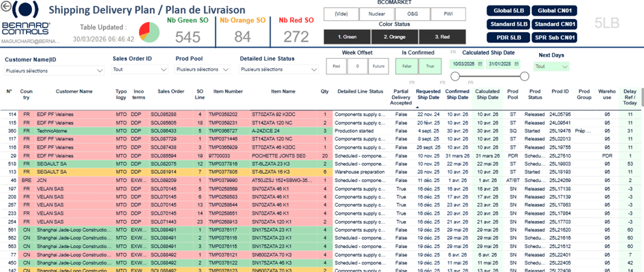This screenshot has width=644, height=272.
Task: Click left handle of ship date slider
Action: (455, 76)
